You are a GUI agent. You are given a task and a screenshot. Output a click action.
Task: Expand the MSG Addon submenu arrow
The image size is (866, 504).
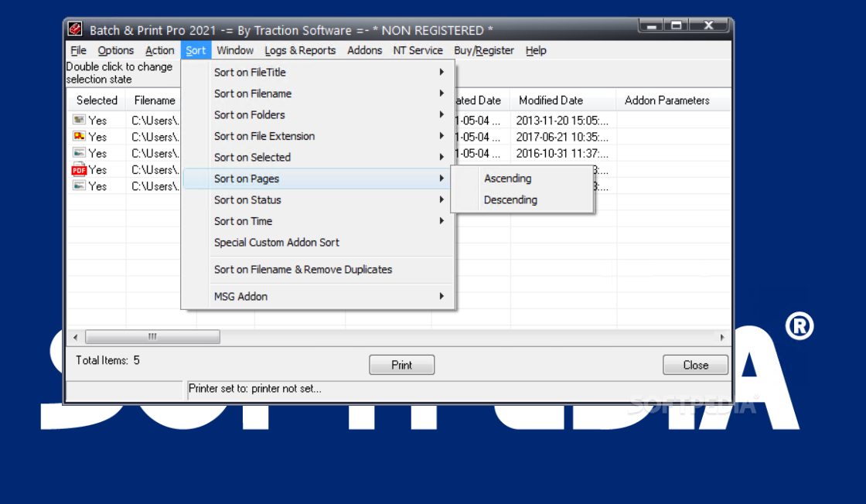(442, 296)
